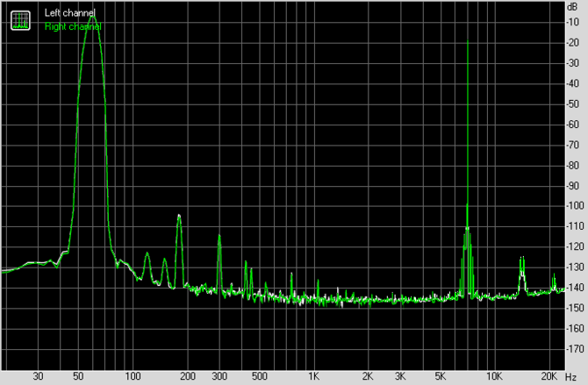
Task: Click the '30' frequency axis label
Action: coord(38,376)
